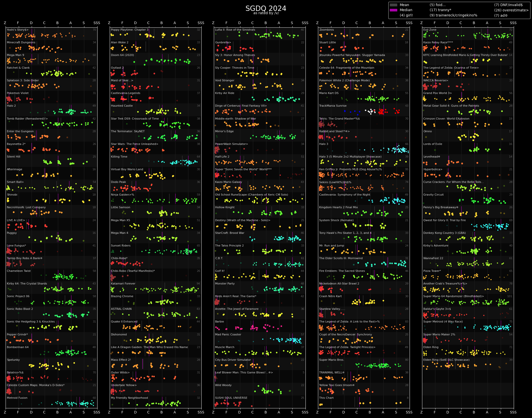Click the vote count '94' for Katamari Forever
This screenshot has height=418, width=532.
[x=198, y=283]
